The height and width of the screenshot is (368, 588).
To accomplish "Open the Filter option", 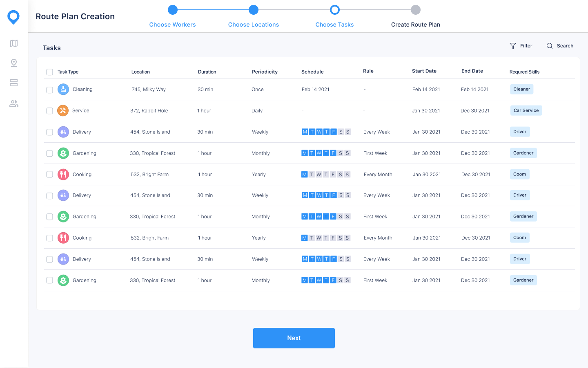I will [521, 46].
